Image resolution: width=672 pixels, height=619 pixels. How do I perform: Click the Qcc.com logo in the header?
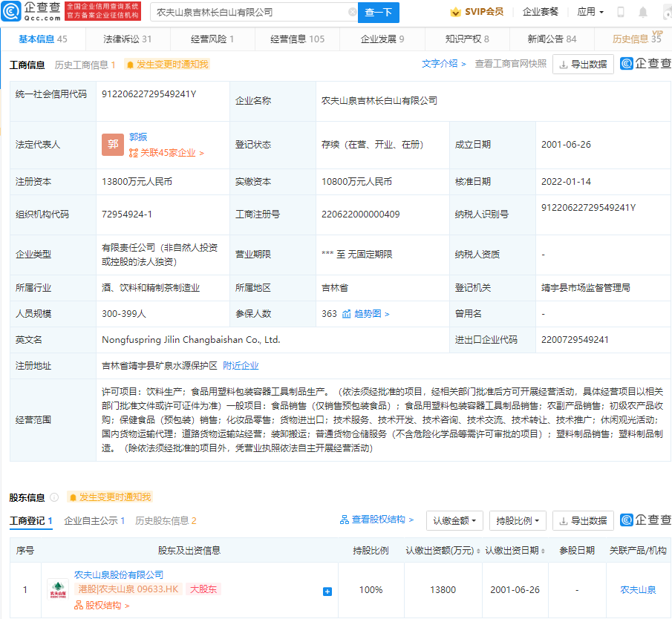[x=31, y=12]
